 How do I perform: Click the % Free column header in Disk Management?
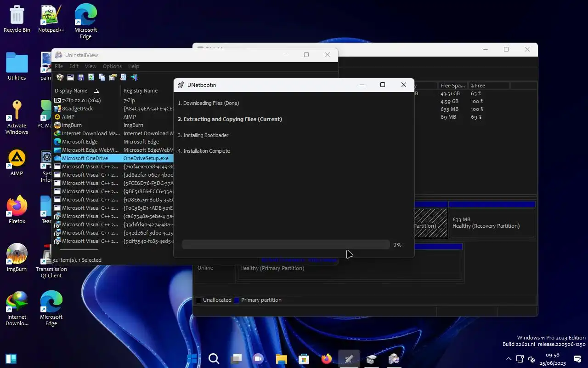[x=489, y=86]
